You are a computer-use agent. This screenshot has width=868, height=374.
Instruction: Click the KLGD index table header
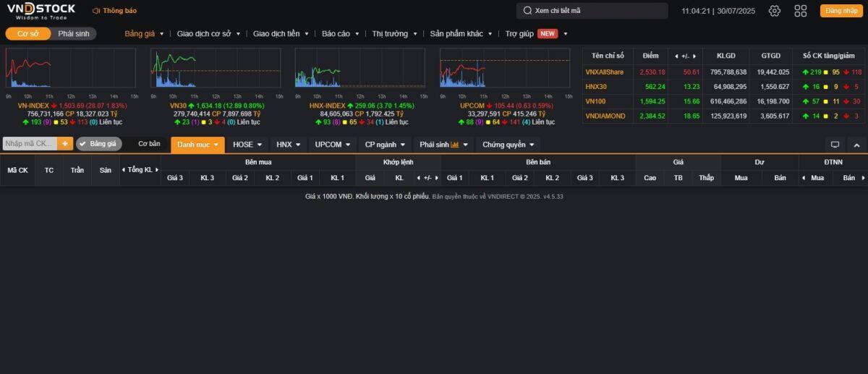[726, 56]
